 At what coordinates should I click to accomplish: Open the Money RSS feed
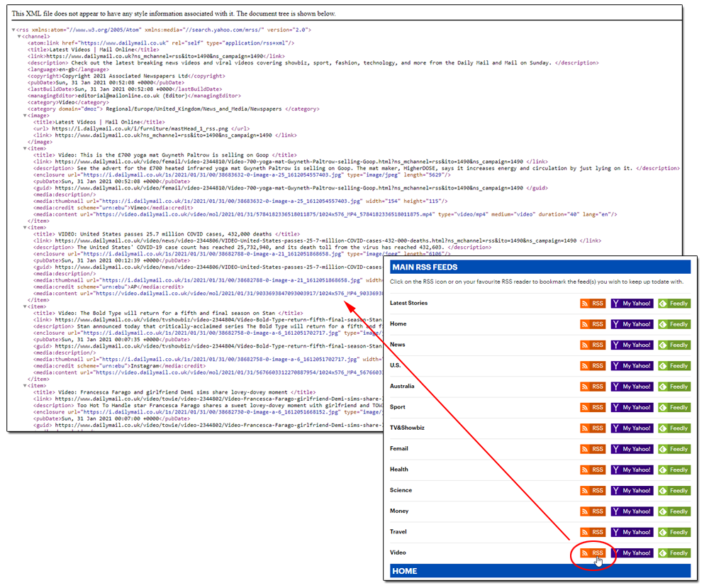coord(592,511)
